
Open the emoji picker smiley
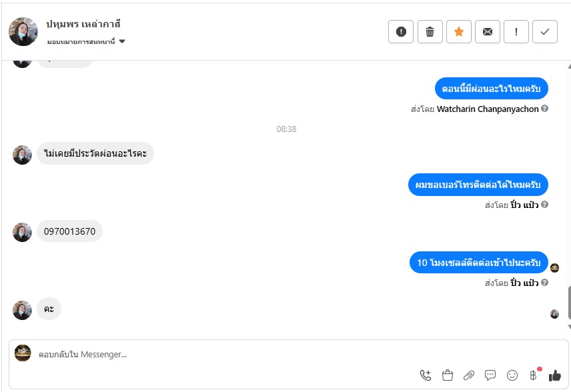pos(512,375)
